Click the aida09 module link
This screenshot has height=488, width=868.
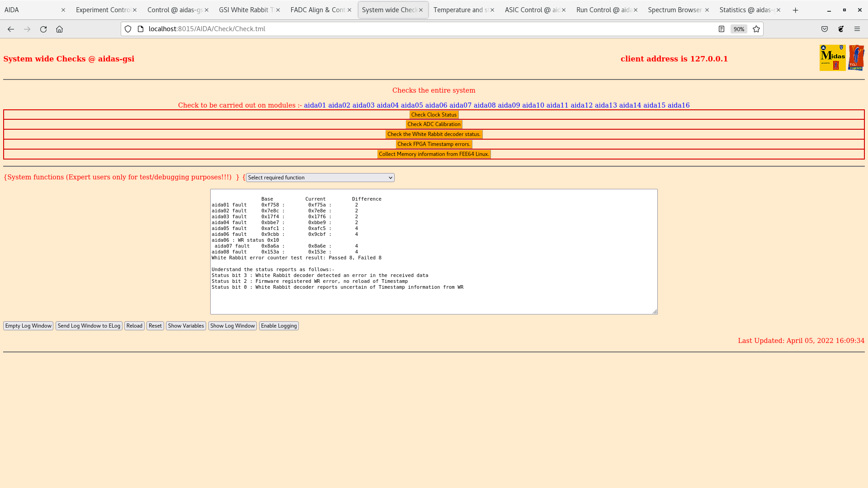509,105
